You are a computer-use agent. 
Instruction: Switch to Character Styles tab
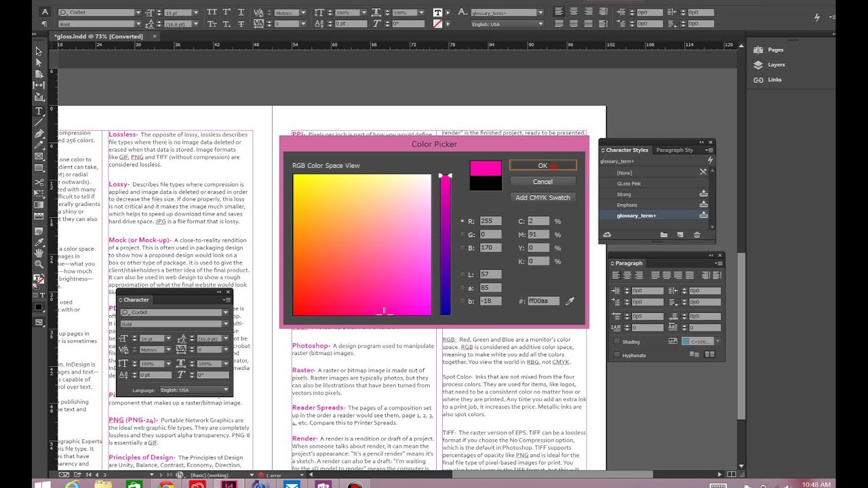click(x=627, y=150)
